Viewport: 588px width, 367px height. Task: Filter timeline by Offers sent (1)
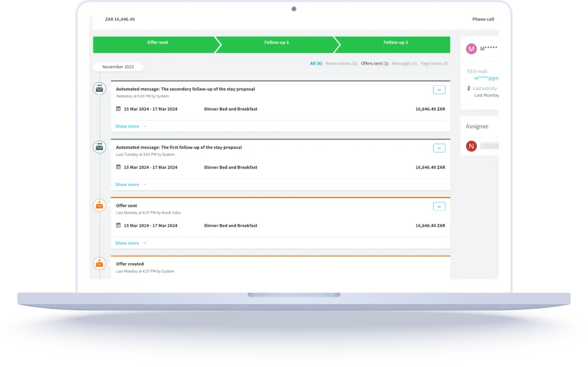pyautogui.click(x=374, y=64)
